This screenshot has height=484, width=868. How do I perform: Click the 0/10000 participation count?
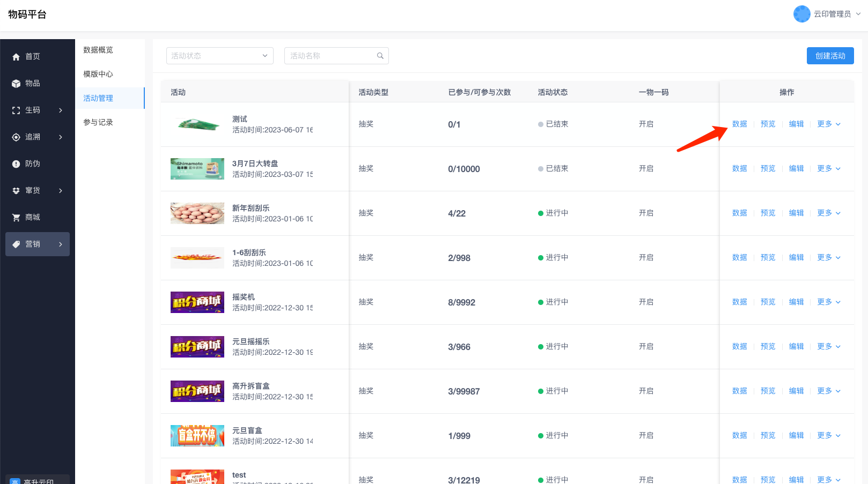click(x=464, y=169)
